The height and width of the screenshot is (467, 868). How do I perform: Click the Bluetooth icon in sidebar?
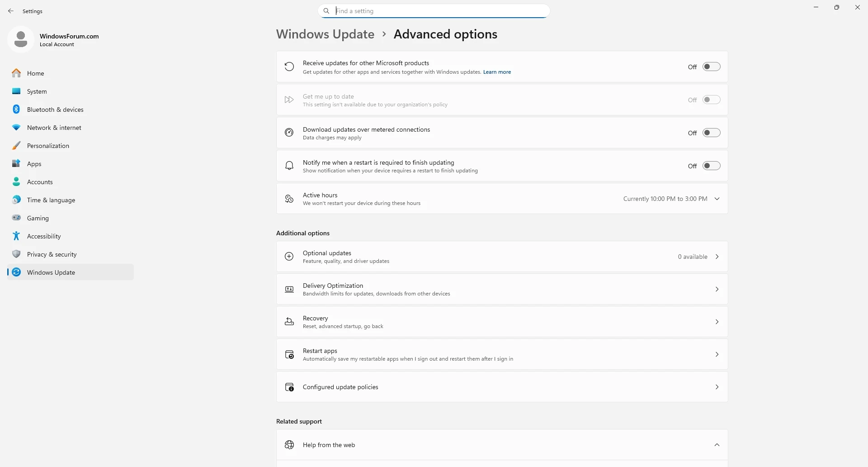[x=16, y=109]
